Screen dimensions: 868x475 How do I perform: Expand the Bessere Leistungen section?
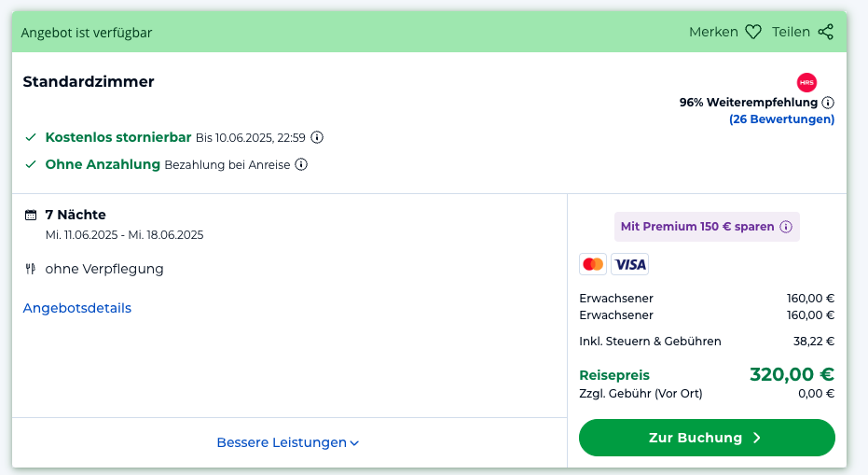288,442
